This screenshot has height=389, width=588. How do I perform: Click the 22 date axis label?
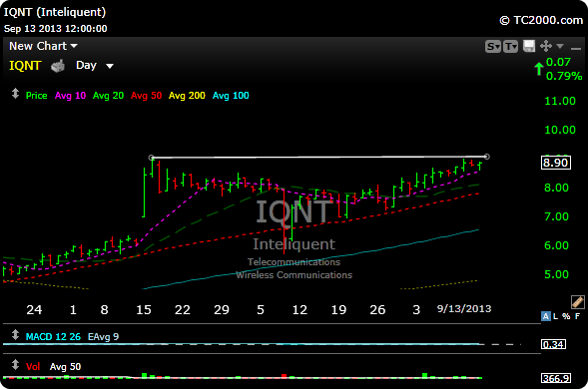point(183,310)
